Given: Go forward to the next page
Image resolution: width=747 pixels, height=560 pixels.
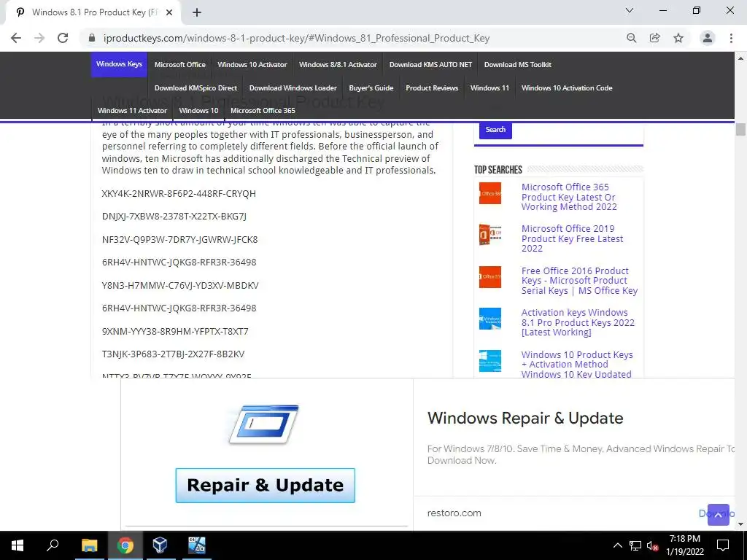Looking at the screenshot, I should point(39,38).
